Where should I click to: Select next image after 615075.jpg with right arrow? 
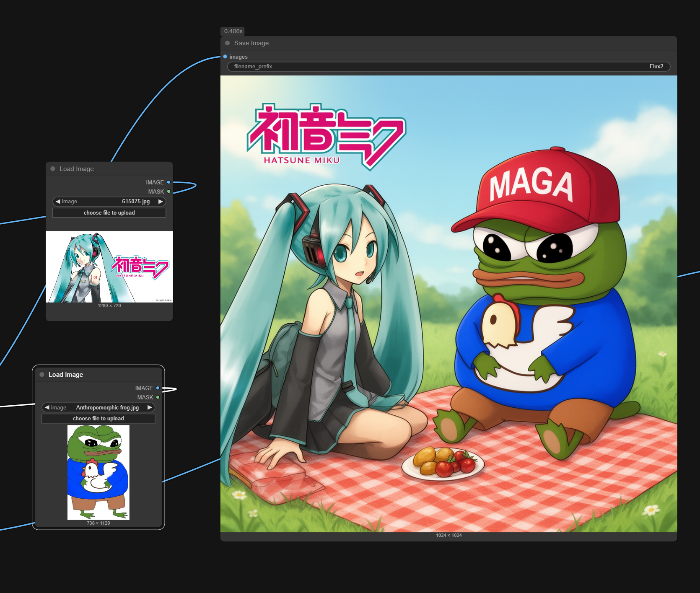pyautogui.click(x=161, y=202)
